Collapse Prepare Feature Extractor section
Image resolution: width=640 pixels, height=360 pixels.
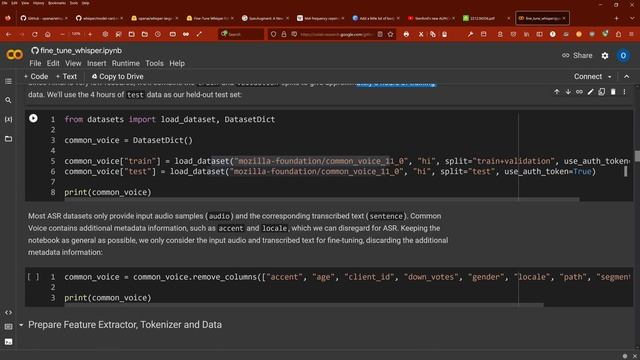pos(21,325)
